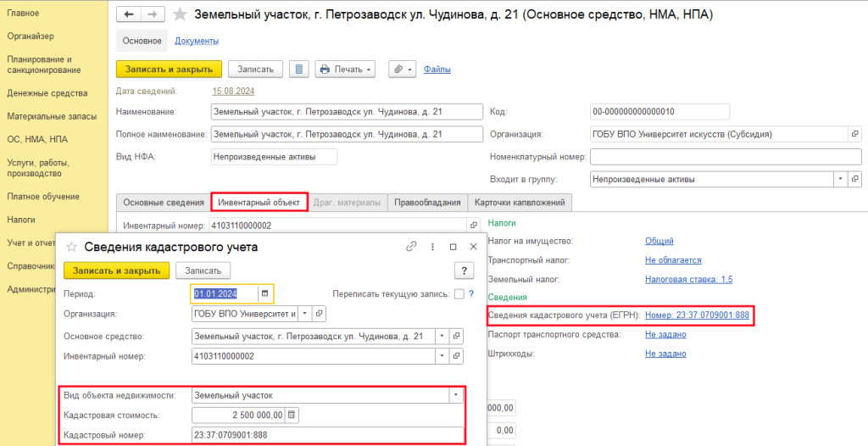Viewport: 868px width, 446px height.
Task: Open the Файлы link
Action: (x=437, y=70)
